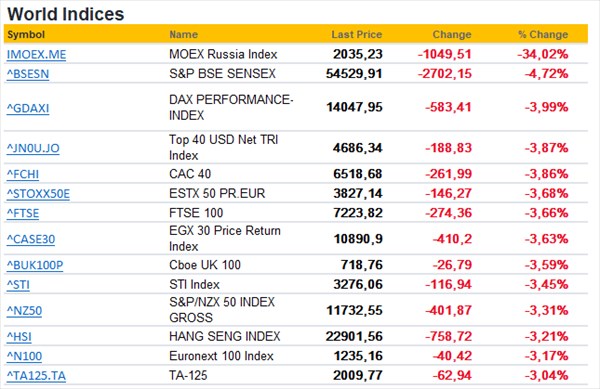Click the MOEX Russia Index name cell
The image size is (600, 389).
click(223, 54)
